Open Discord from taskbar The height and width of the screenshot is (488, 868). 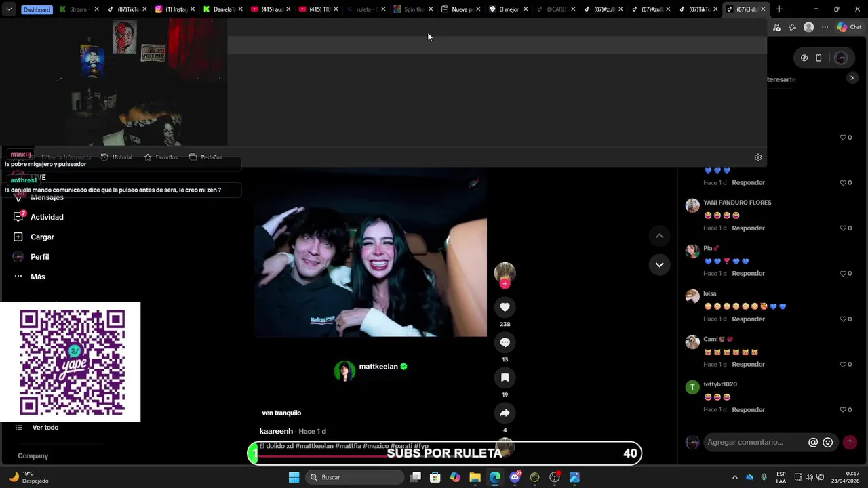pos(515,477)
